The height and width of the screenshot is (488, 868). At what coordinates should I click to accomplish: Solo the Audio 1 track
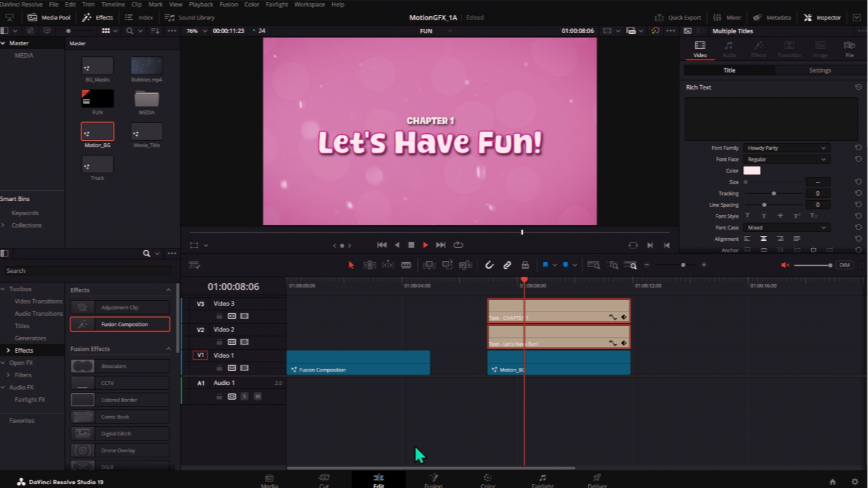pos(245,397)
